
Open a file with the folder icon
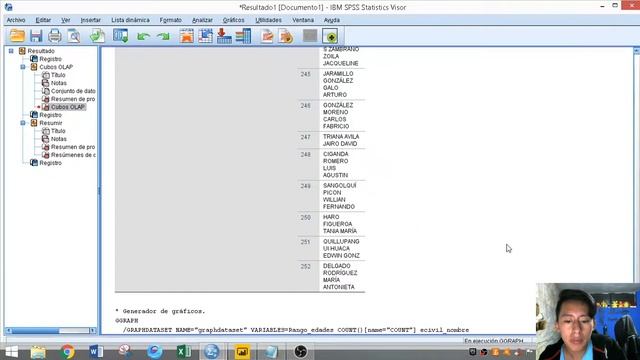tap(17, 36)
